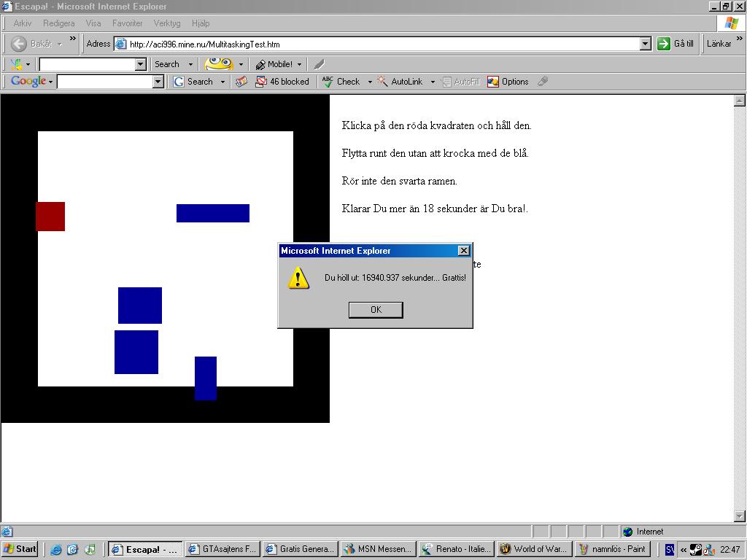Open the Favoriter menu

pos(127,23)
